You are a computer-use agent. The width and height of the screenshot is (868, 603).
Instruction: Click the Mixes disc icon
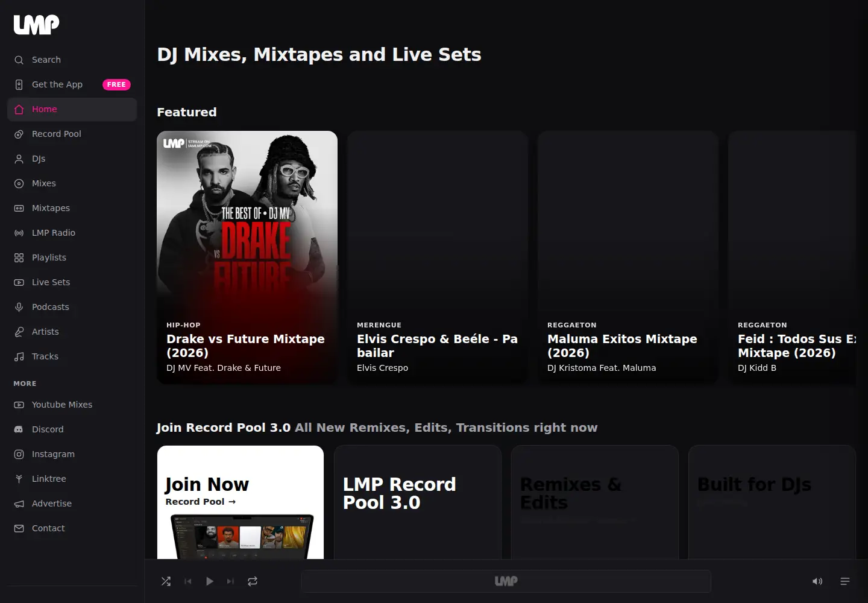(x=19, y=183)
